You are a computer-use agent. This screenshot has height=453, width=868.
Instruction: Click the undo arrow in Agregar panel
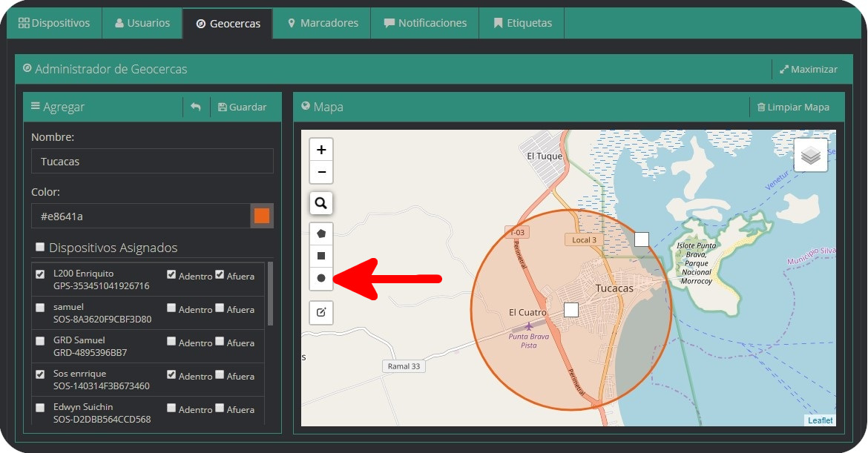pyautogui.click(x=196, y=107)
